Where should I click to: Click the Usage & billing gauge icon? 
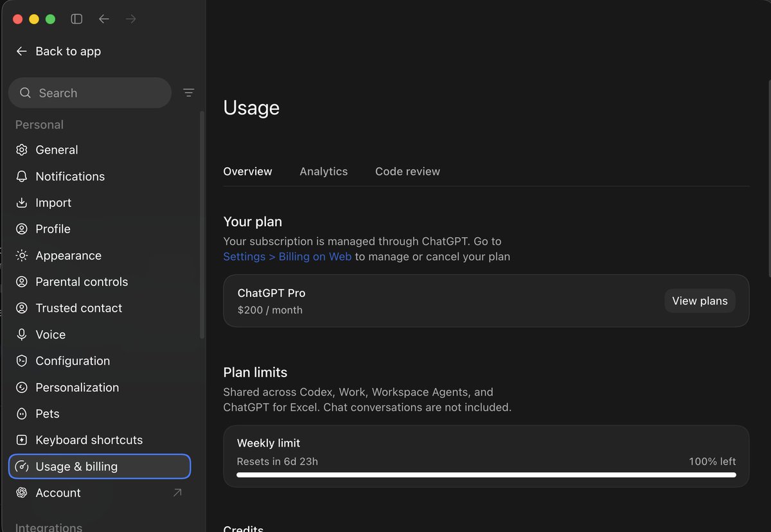pos(22,466)
